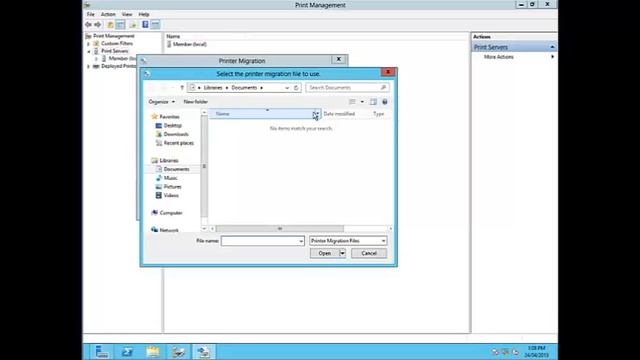
Task: Expand the Custom Filters tree node
Action: (89, 44)
